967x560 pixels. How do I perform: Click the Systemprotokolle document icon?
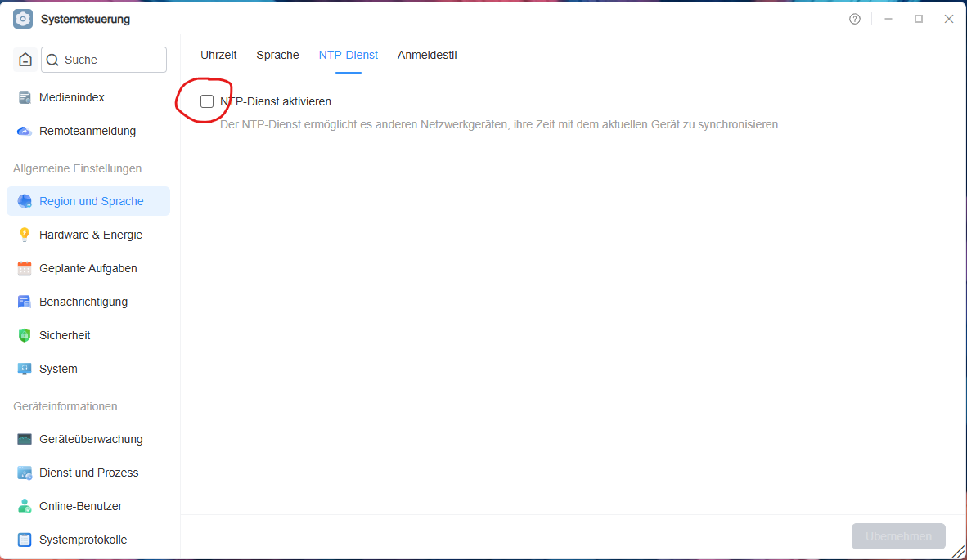[x=25, y=540]
